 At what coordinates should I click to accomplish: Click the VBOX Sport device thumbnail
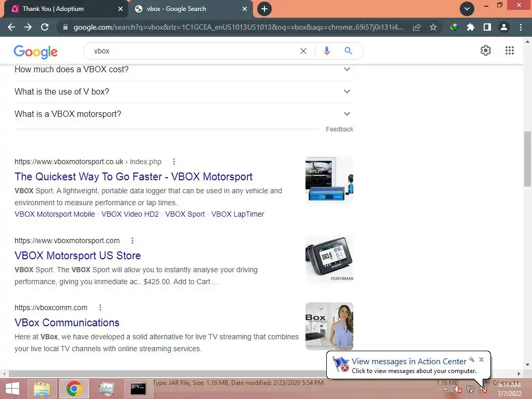click(329, 259)
